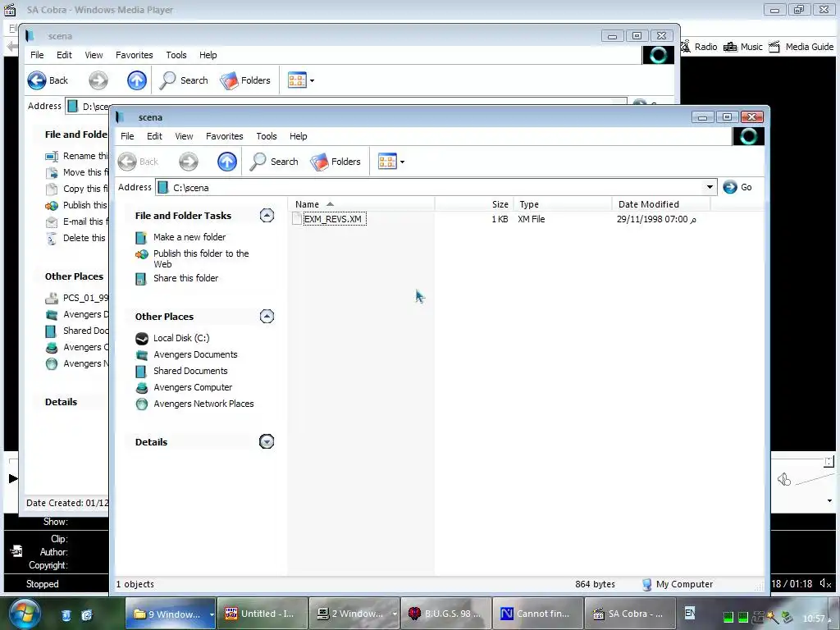Open 9 Windows taskbar group
Viewport: 840px width, 630px height.
pos(171,614)
